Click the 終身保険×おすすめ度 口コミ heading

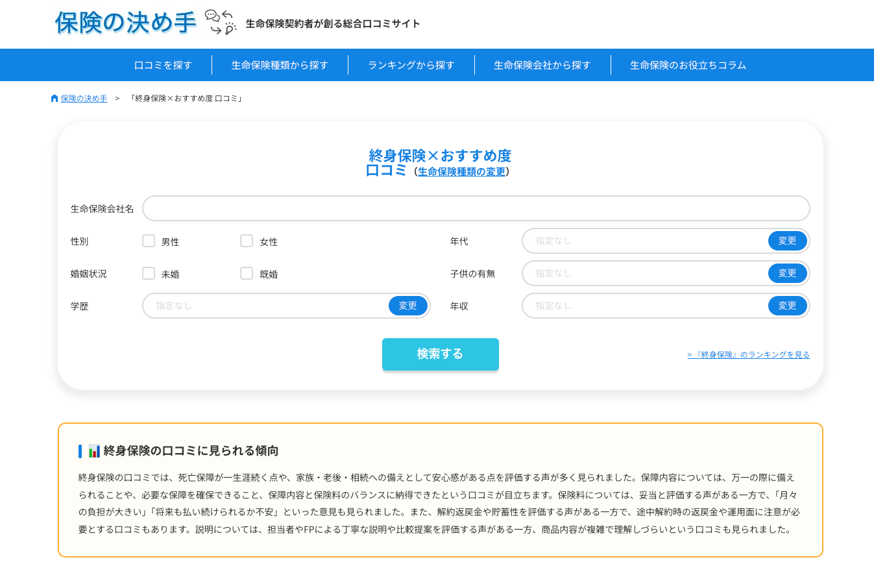point(440,163)
